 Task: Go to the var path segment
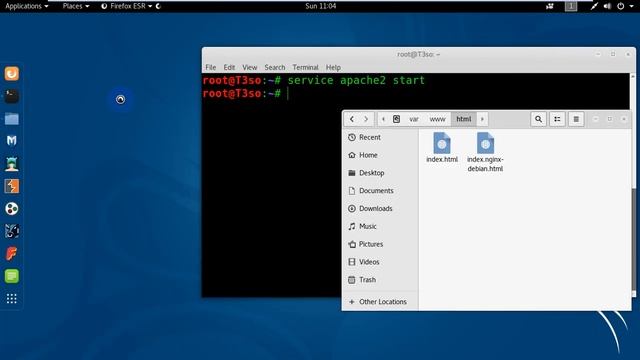click(414, 119)
